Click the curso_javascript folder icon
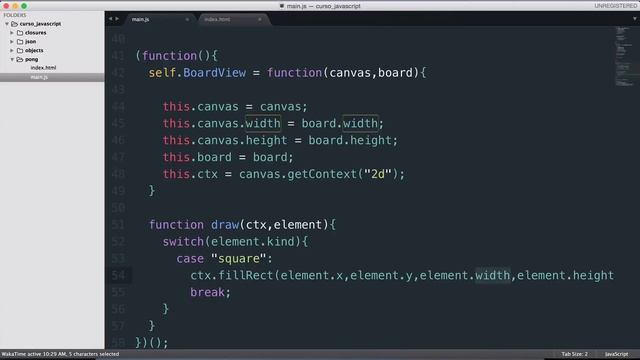 [14, 24]
